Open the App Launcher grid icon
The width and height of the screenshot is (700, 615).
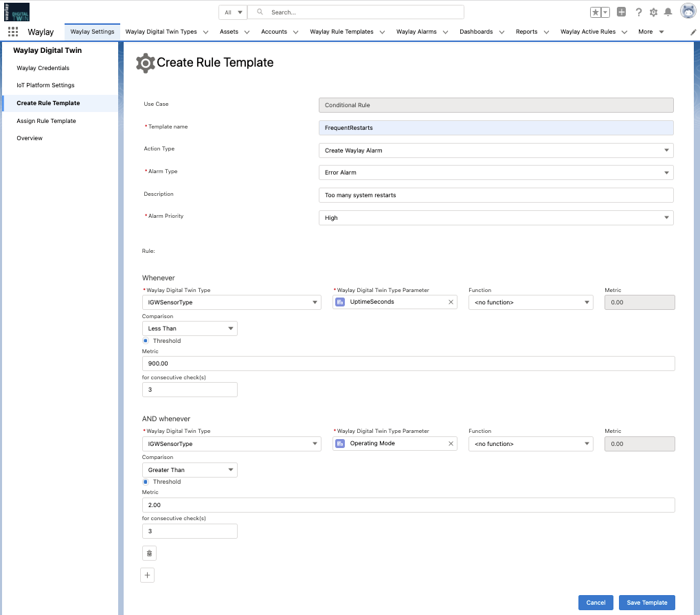[x=13, y=32]
